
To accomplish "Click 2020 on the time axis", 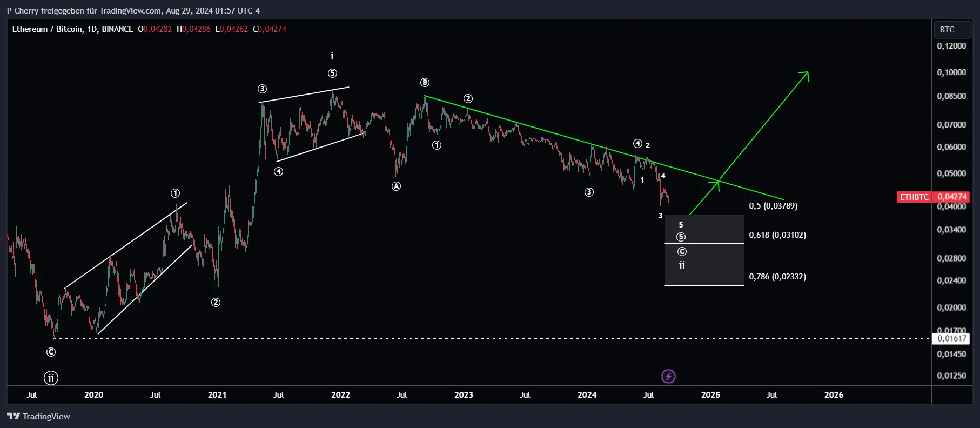I will [93, 395].
